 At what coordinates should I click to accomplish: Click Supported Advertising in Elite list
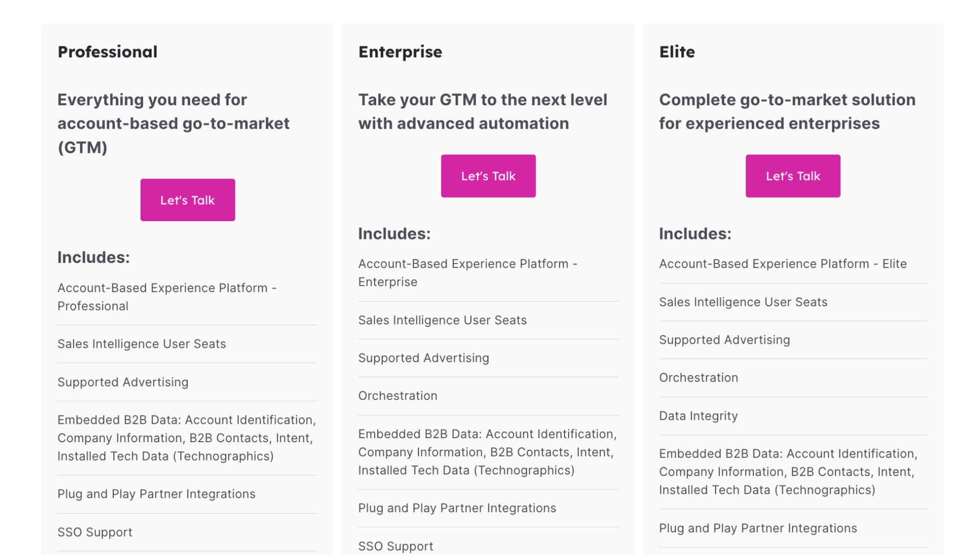[x=724, y=340]
